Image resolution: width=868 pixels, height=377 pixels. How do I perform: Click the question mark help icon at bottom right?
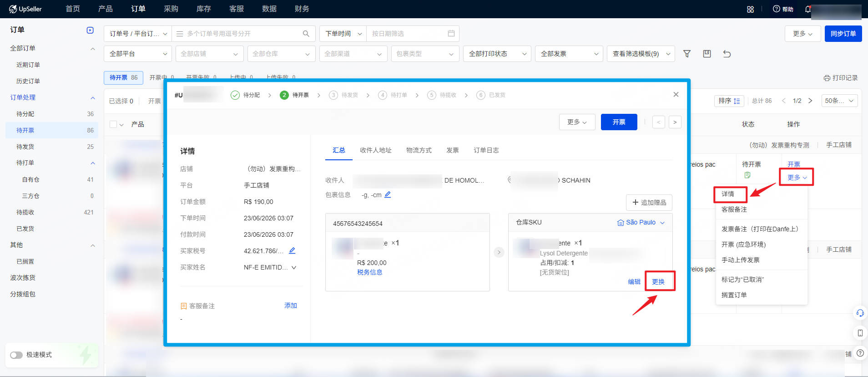860,353
